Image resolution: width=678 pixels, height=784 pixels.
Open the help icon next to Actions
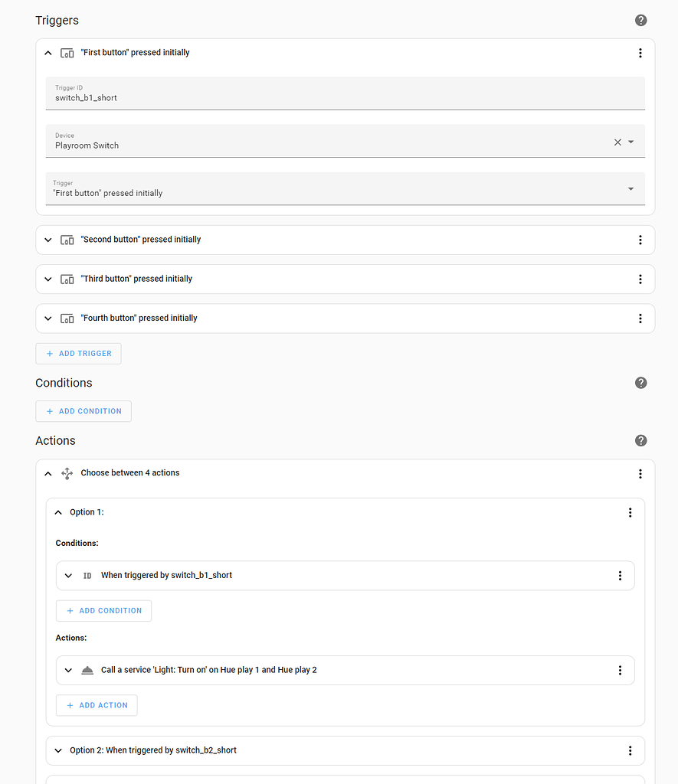(x=641, y=440)
